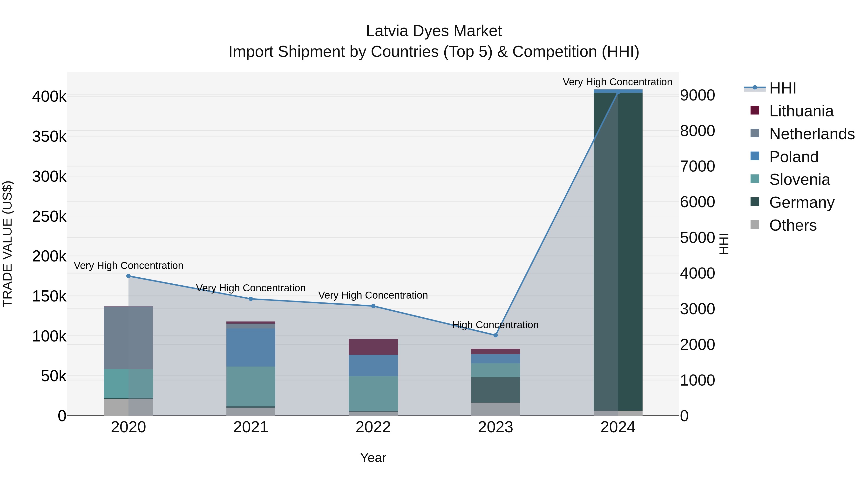The width and height of the screenshot is (868, 488).
Task: Click Slovenia segment in 2022 bar
Action: [x=373, y=394]
